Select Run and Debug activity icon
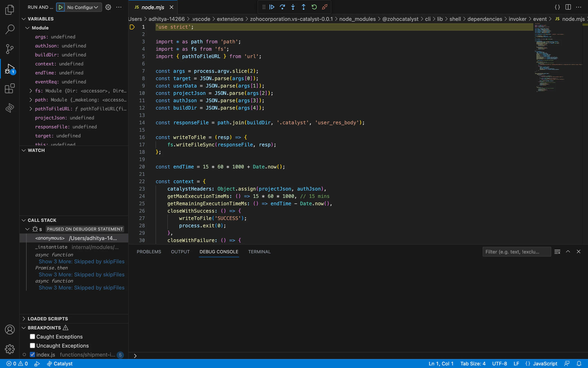 pos(10,69)
